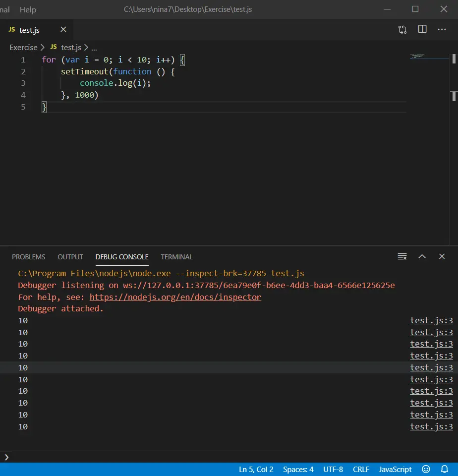Screen dimensions: 458x476
Task: Select the OUTPUT panel tab
Action: click(70, 257)
